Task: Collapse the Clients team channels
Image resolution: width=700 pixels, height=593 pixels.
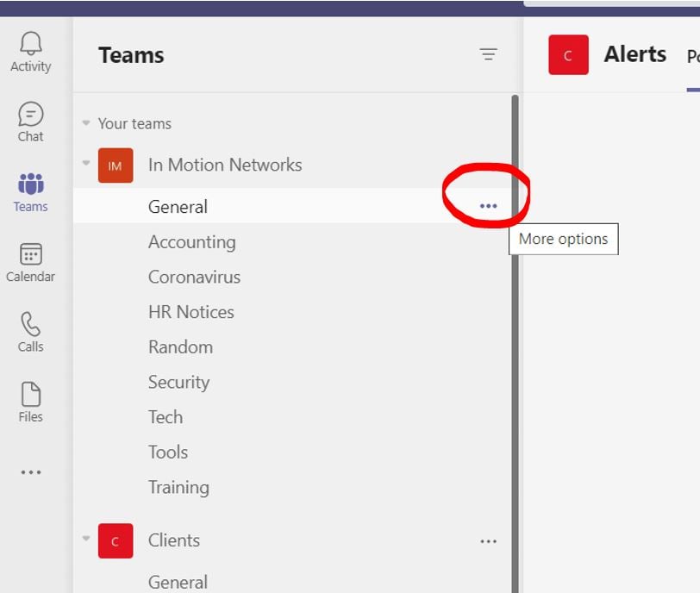Action: (86, 538)
